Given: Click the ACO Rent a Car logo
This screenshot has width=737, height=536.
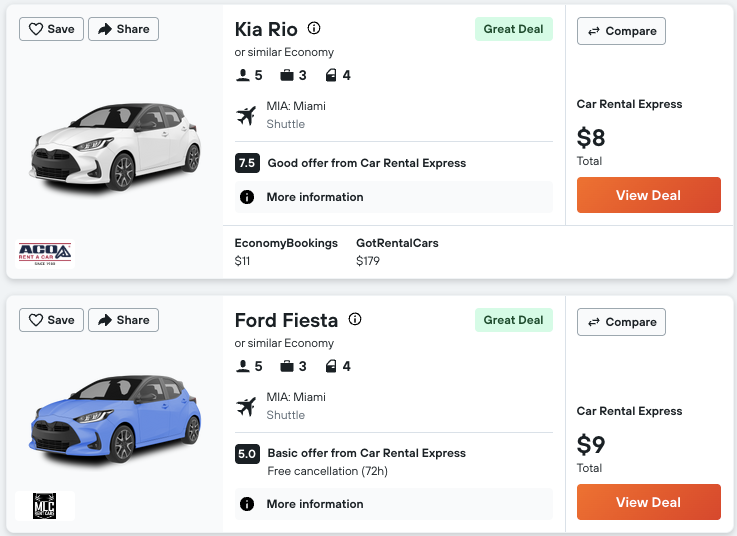Looking at the screenshot, I should [x=45, y=254].
